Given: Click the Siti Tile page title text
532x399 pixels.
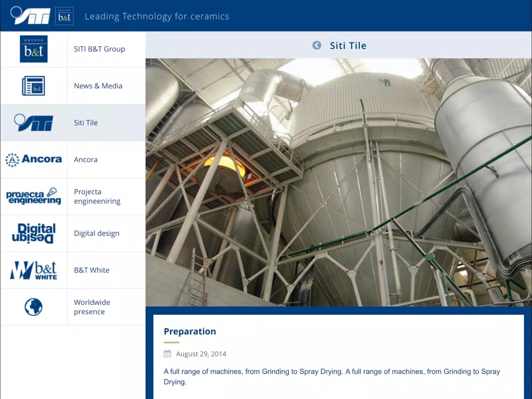Looking at the screenshot, I should click(348, 45).
